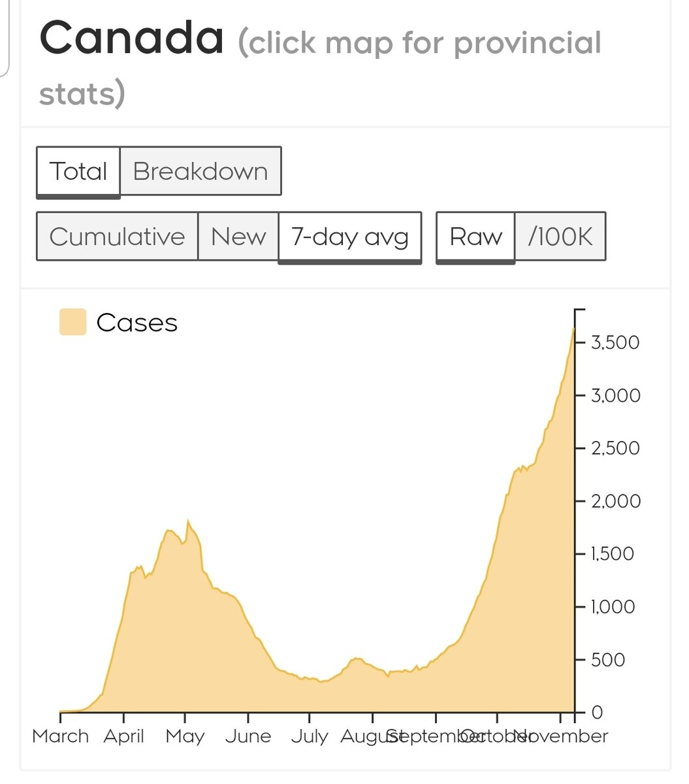
Task: Click the July label on the x-axis
Action: (x=310, y=736)
